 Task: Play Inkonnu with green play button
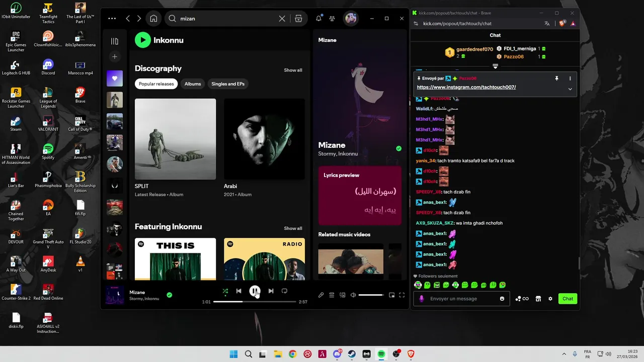[143, 40]
